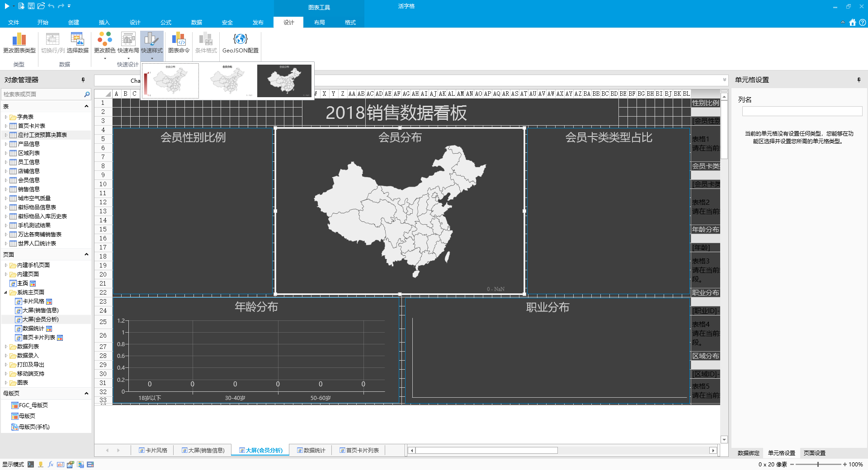Screen dimensions: 868x470
Task: Choose the dark map quick style thumbnail
Action: point(284,80)
